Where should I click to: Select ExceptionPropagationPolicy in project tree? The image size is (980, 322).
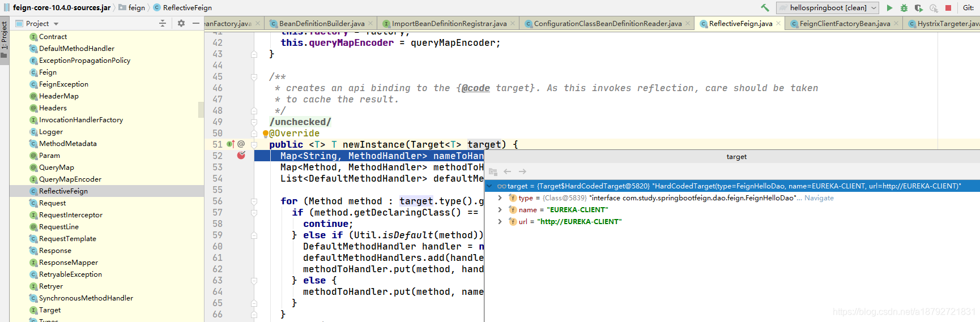(84, 61)
